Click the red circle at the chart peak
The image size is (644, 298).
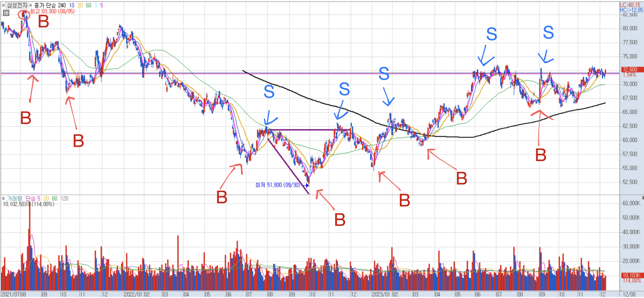[x=24, y=15]
